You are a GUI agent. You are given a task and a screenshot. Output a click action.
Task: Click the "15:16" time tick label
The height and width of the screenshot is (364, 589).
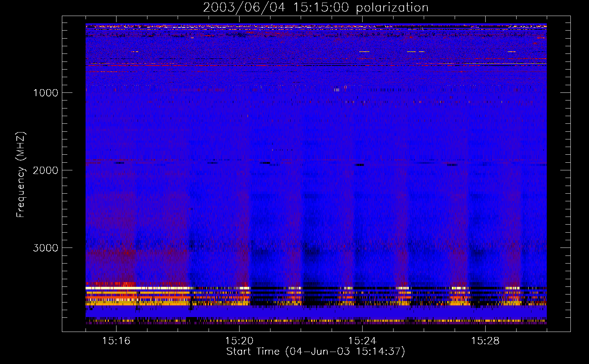[x=116, y=341]
